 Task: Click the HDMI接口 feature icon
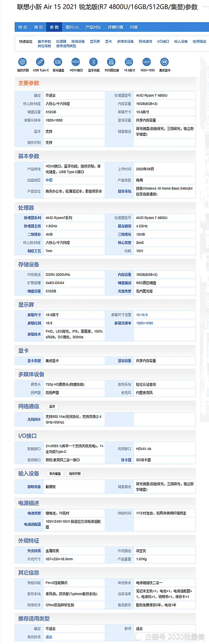pos(76,62)
